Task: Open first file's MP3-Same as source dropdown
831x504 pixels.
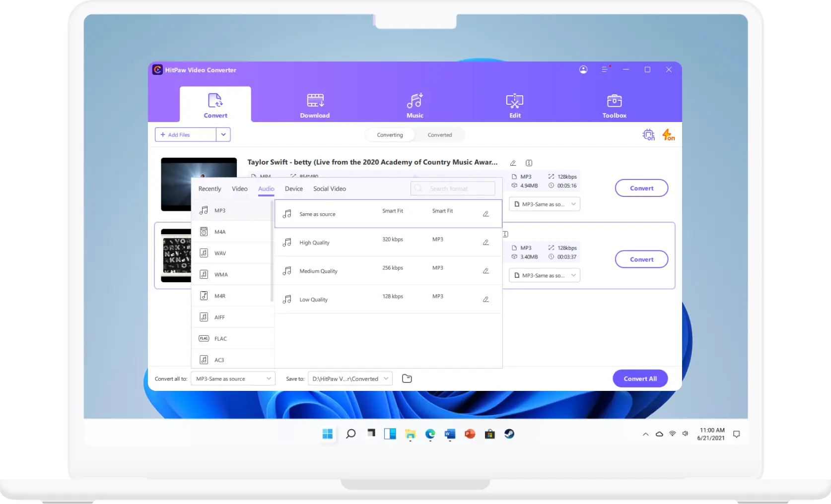Action: tap(545, 204)
